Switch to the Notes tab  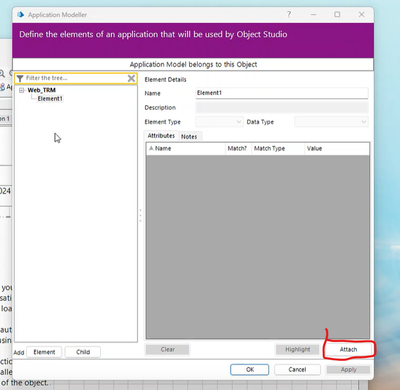pos(189,136)
